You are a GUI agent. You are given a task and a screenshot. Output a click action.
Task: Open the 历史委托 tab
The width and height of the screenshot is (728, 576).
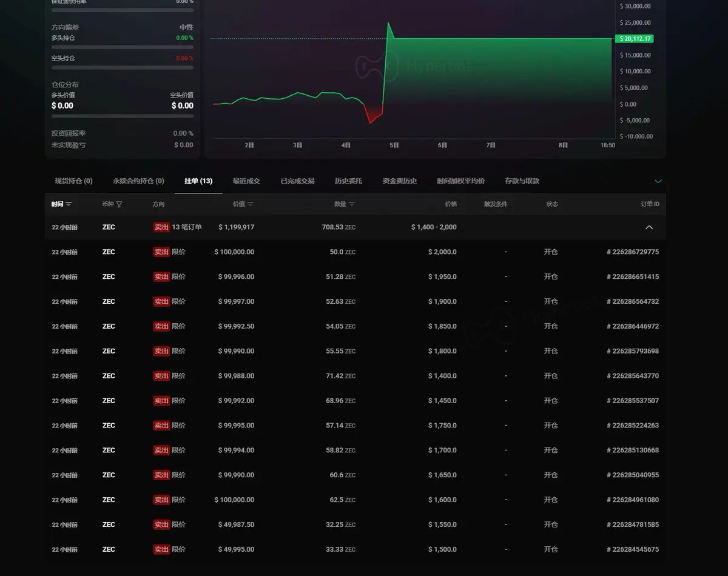(348, 181)
